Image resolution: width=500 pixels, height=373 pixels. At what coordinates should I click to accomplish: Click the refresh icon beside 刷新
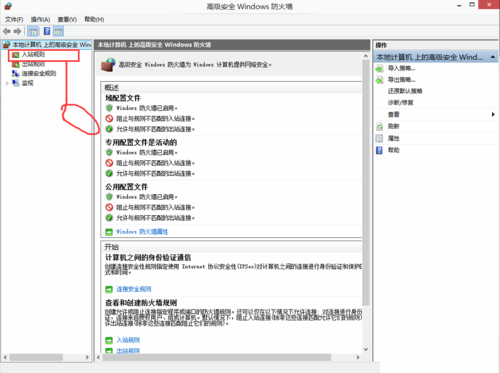tap(379, 126)
